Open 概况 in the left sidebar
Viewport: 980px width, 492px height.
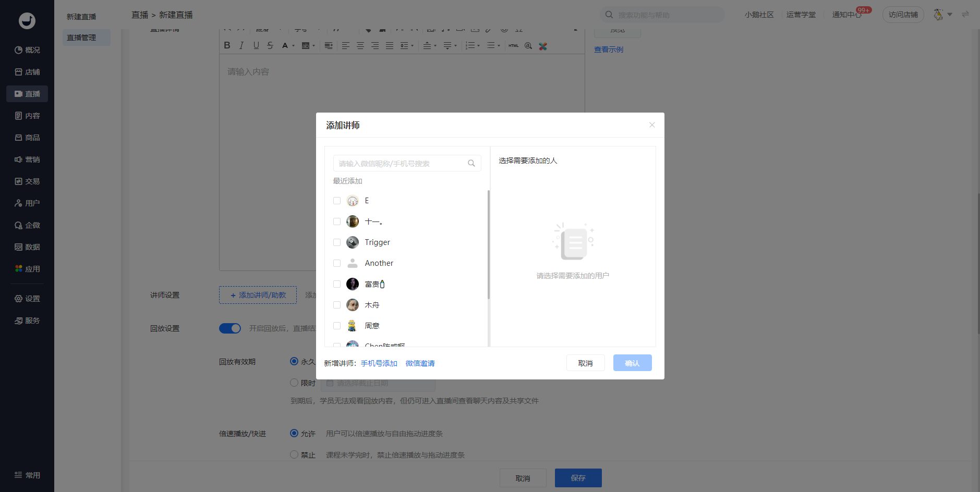click(27, 50)
